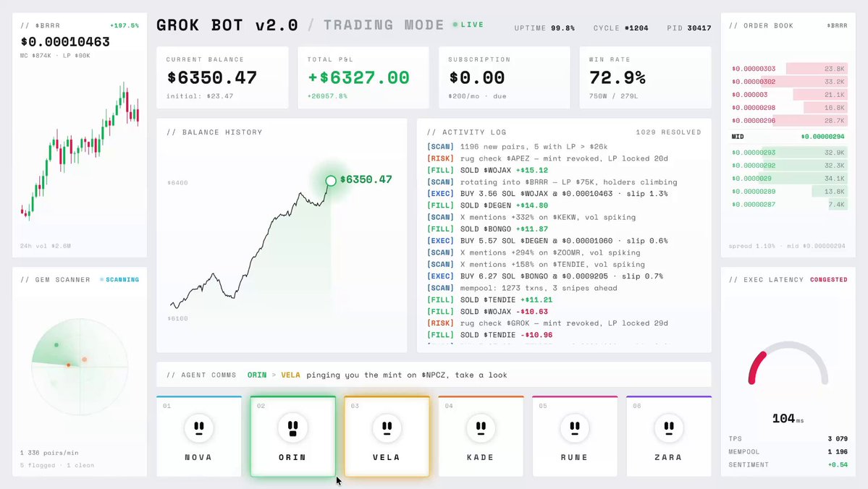Open the Total P&L +$6327.00 value
868x489 pixels.
(359, 77)
